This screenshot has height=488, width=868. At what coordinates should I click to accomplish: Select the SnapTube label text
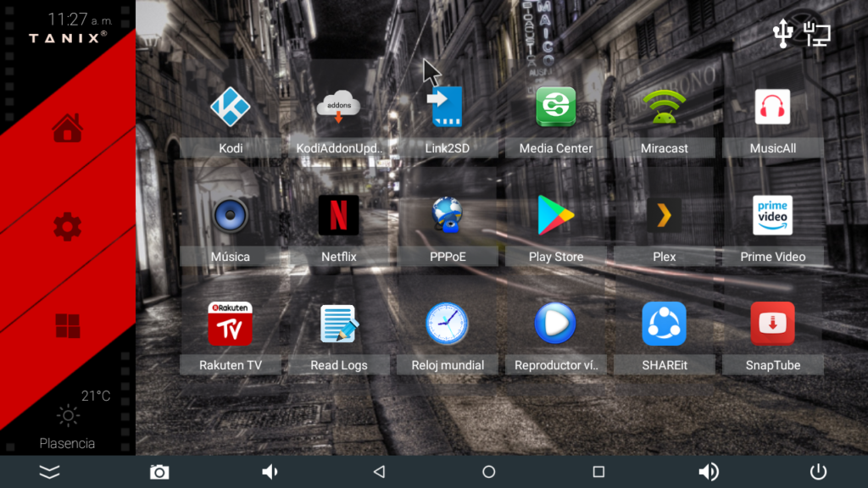click(773, 365)
